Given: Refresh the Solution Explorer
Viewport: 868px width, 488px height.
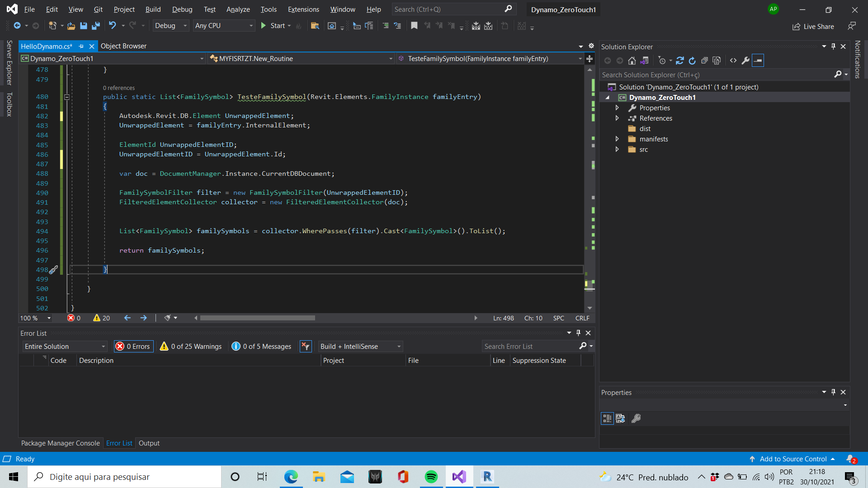Looking at the screenshot, I should pyautogui.click(x=692, y=60).
